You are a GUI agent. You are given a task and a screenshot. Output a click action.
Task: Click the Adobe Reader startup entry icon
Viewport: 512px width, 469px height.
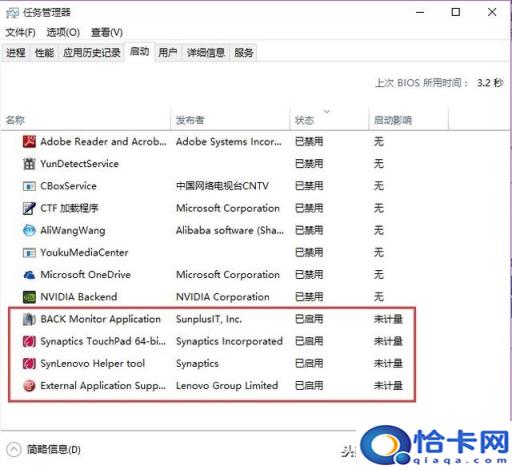point(29,142)
